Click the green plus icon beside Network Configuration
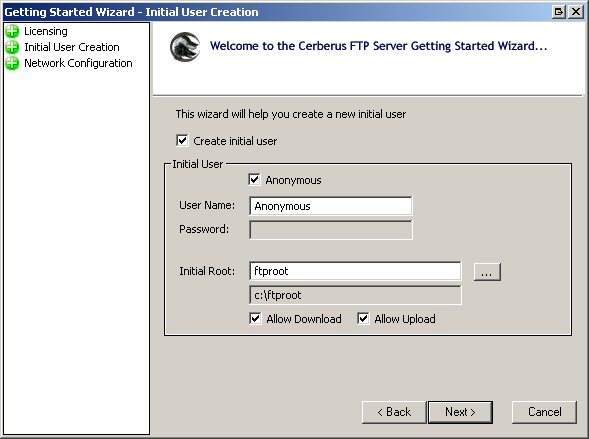 click(12, 63)
